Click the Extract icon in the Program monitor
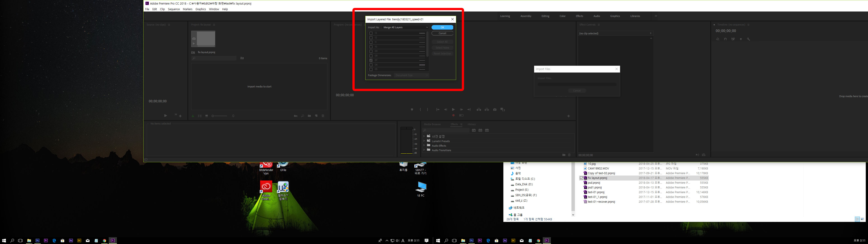 tap(487, 110)
